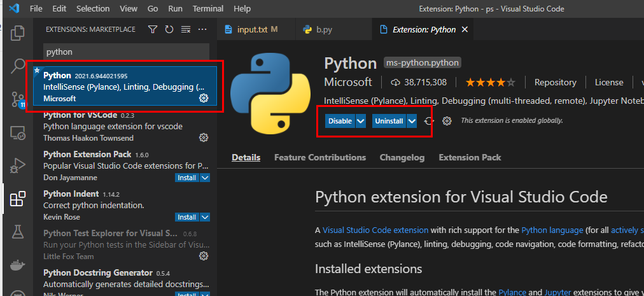The width and height of the screenshot is (644, 296).
Task: Open manage gear for Python Test Explorer
Action: pyautogui.click(x=203, y=256)
